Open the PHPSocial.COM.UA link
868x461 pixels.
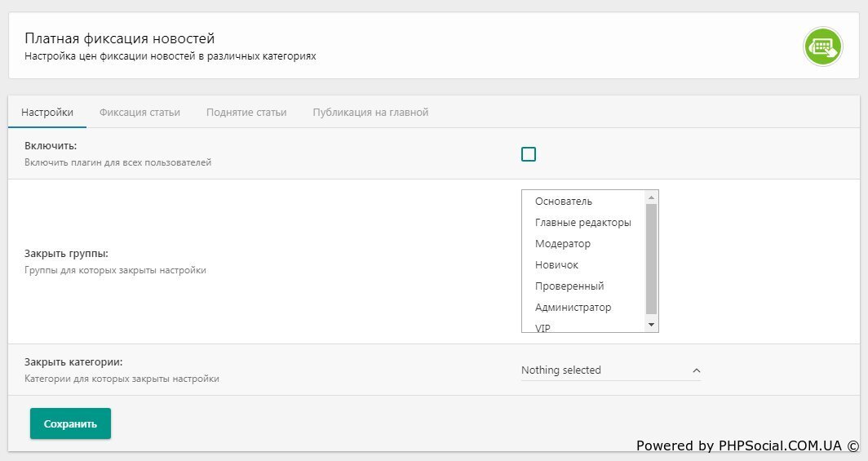pos(779,445)
